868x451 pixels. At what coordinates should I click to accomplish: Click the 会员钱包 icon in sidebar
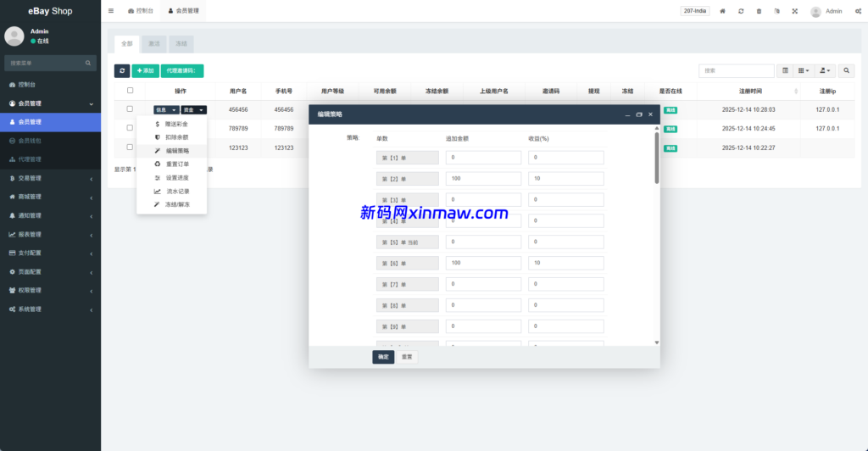(x=12, y=141)
